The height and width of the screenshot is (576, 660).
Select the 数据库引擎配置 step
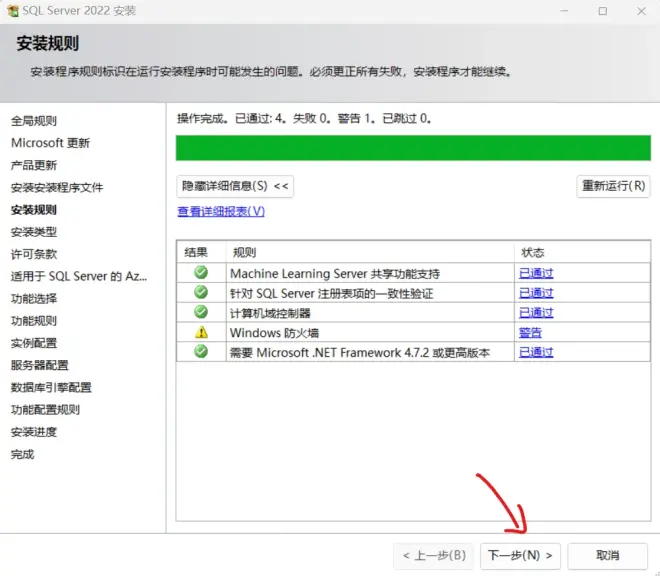tap(51, 388)
